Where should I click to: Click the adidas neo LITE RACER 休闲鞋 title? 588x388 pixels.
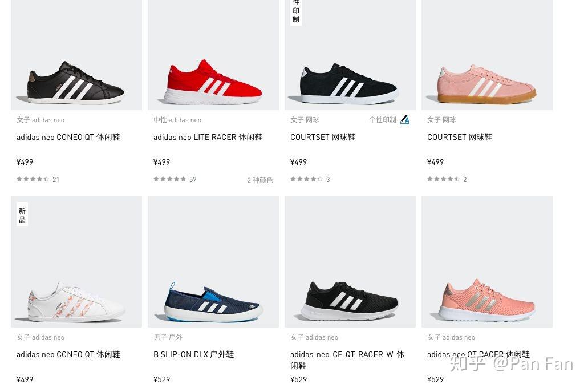[208, 138]
